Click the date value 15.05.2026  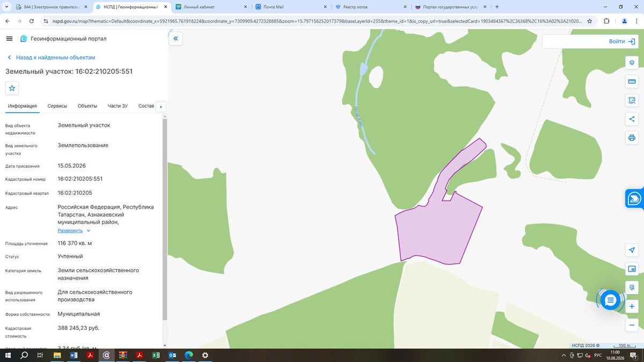click(72, 166)
